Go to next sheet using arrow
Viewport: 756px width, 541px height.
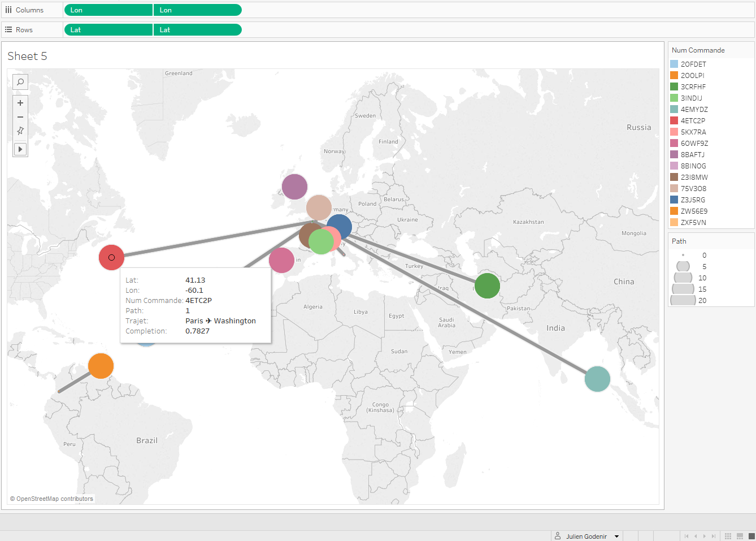pyautogui.click(x=704, y=536)
